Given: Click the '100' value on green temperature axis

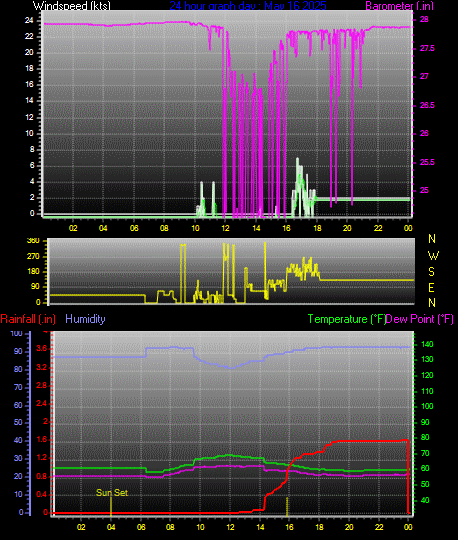Looking at the screenshot, I should pyautogui.click(x=427, y=406).
